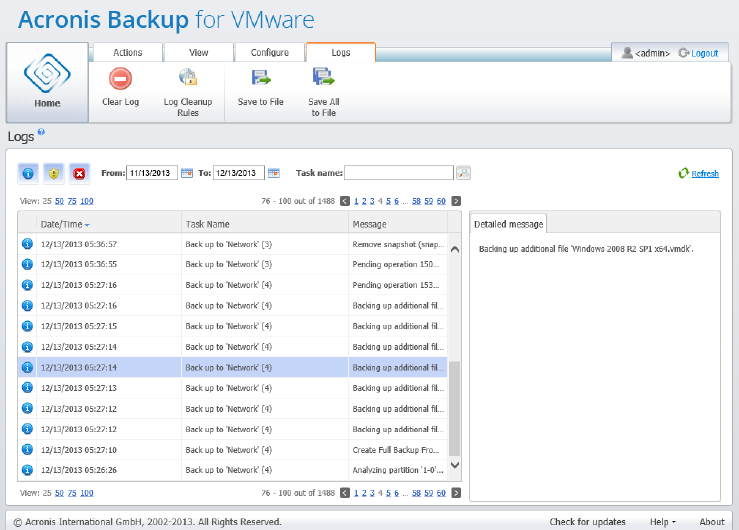The height and width of the screenshot is (530, 739).
Task: Click info icon of 05:27:10 log row
Action: tap(27, 449)
